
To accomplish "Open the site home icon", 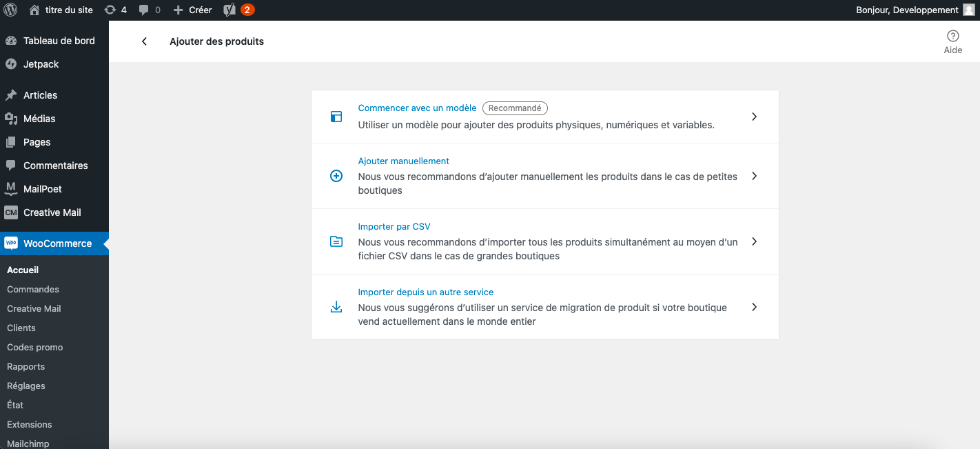I will [x=34, y=10].
